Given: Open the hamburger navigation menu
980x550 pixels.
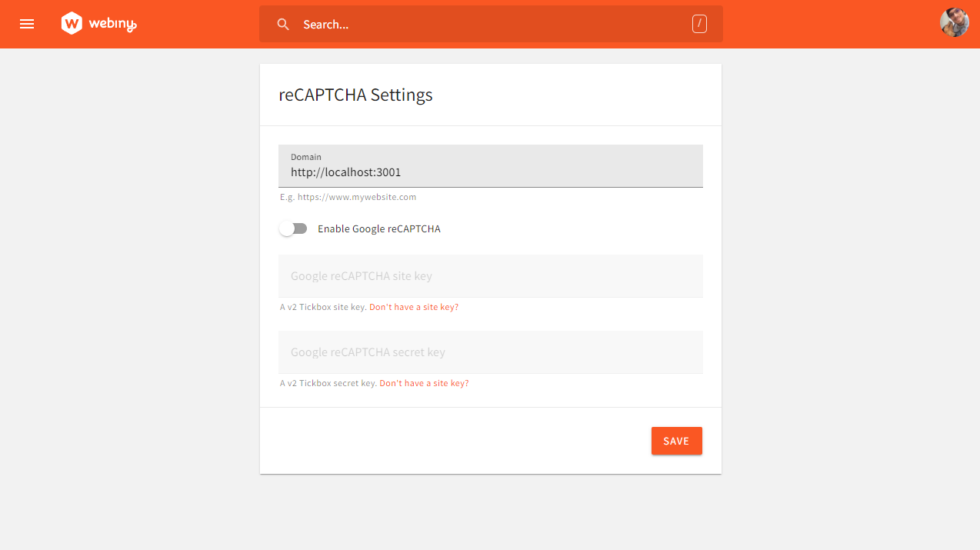Looking at the screenshot, I should 27,24.
